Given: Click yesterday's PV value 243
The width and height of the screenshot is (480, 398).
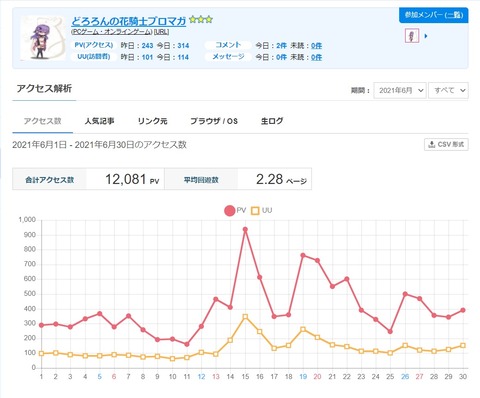Looking at the screenshot, I should (x=147, y=46).
